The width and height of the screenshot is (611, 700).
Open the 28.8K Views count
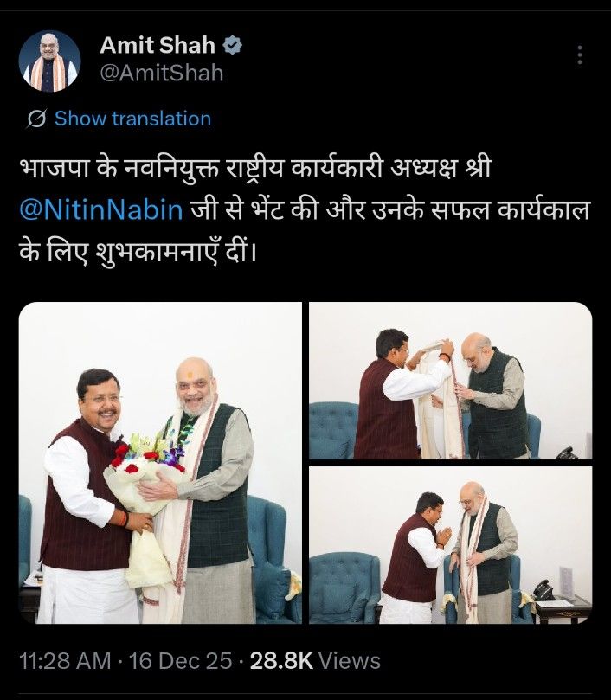(x=315, y=661)
